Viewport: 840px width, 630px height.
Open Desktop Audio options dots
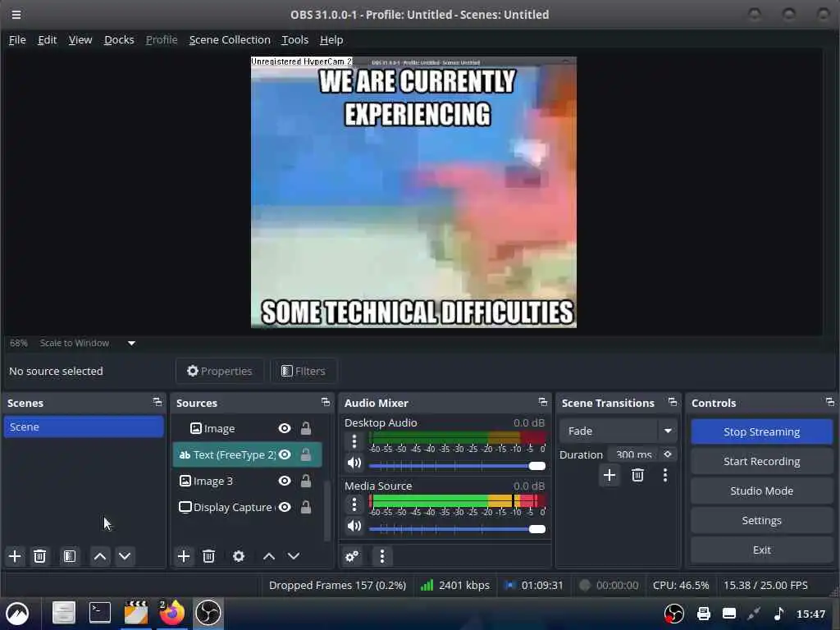(x=354, y=441)
